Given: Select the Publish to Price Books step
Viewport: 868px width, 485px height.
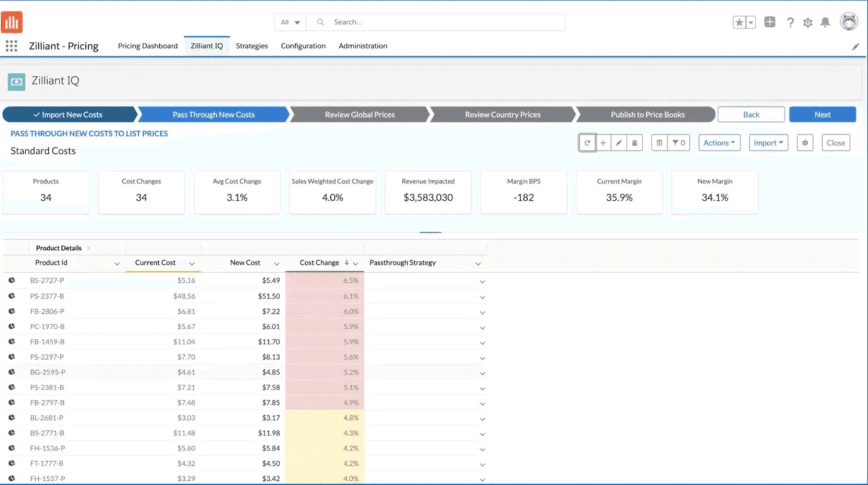Looking at the screenshot, I should 647,115.
